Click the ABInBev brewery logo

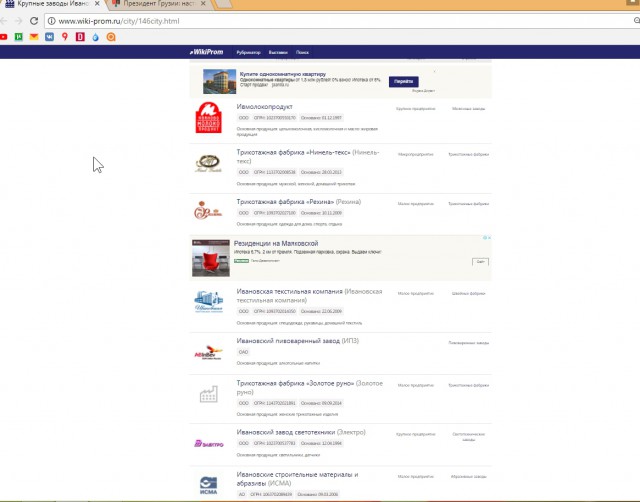tap(208, 353)
